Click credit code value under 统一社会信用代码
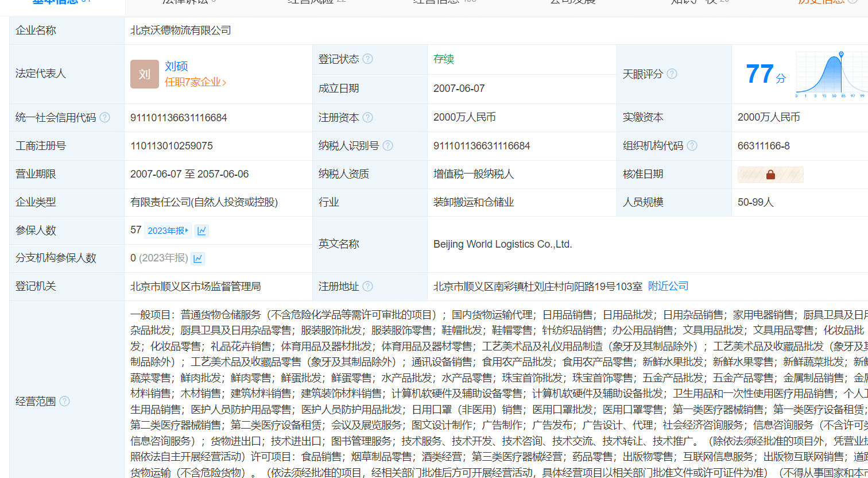The width and height of the screenshot is (868, 478). (179, 118)
